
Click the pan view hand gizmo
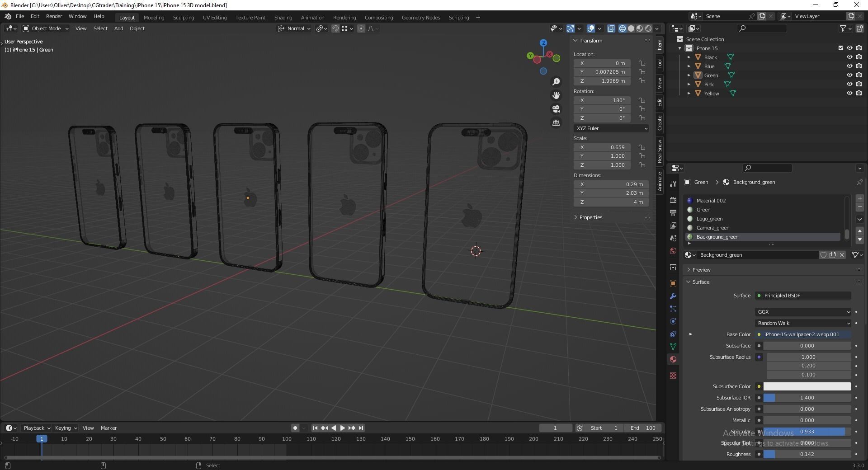(556, 95)
